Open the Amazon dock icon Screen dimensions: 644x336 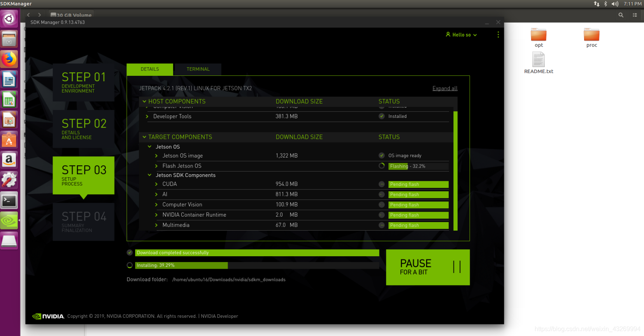click(9, 160)
